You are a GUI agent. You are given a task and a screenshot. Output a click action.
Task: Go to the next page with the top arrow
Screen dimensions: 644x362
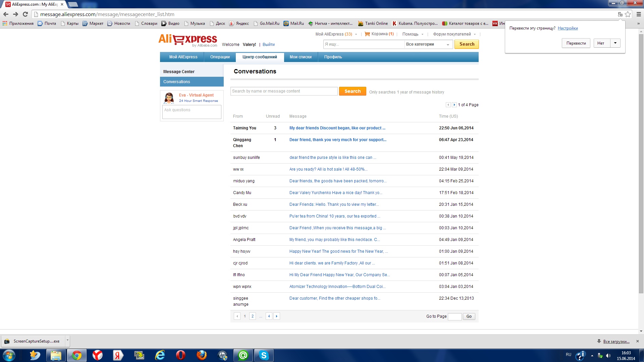click(454, 105)
